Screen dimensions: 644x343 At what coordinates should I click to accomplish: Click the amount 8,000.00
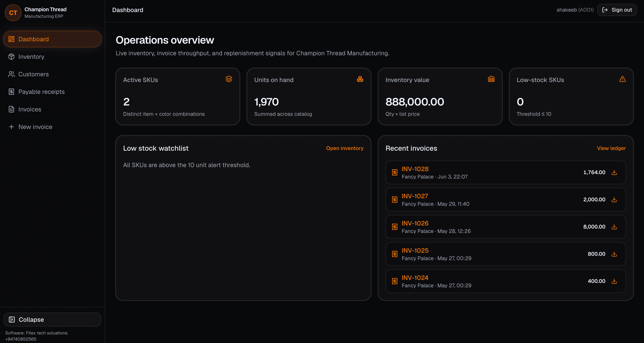594,227
